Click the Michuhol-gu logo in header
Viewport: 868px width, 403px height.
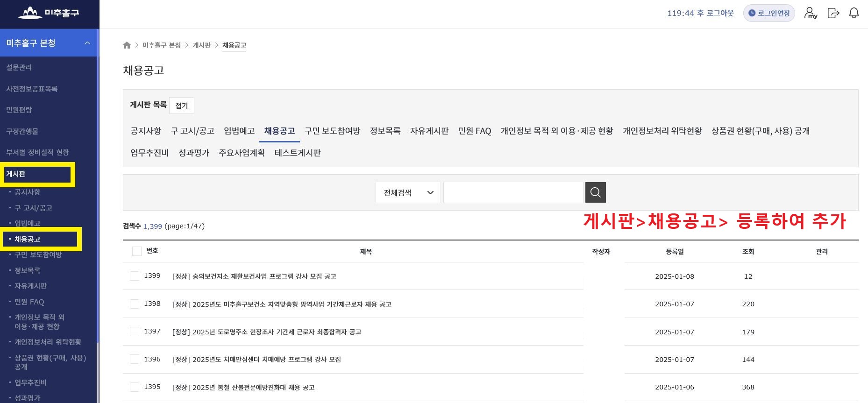point(49,13)
